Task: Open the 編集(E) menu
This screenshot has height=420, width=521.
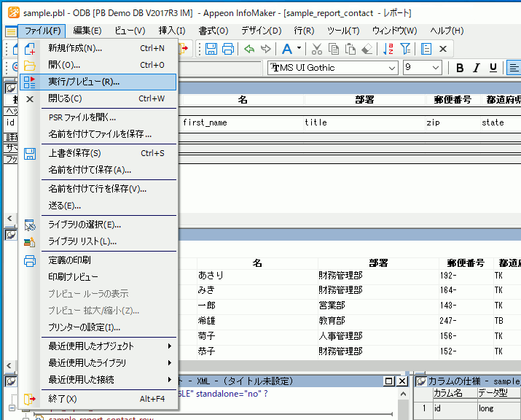Action: click(x=87, y=31)
